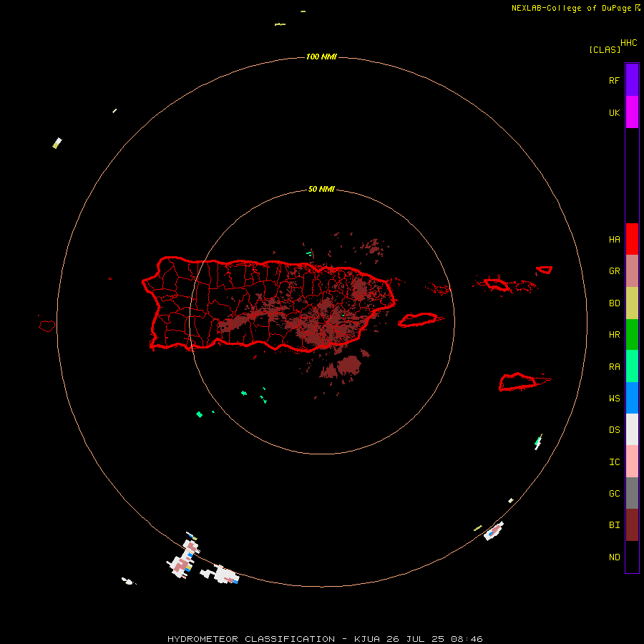Click Mona island outline west of Puerto Rico
This screenshot has height=644, width=644.
pyautogui.click(x=47, y=326)
